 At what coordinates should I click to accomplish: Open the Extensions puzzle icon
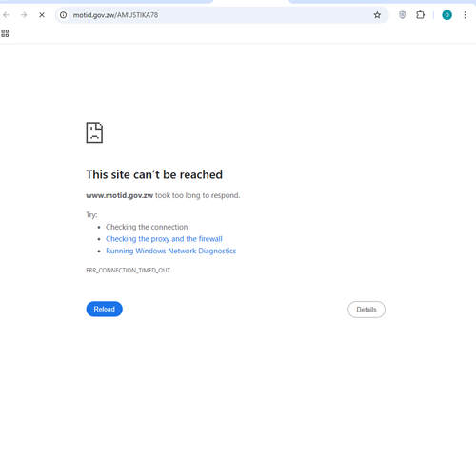pyautogui.click(x=420, y=15)
